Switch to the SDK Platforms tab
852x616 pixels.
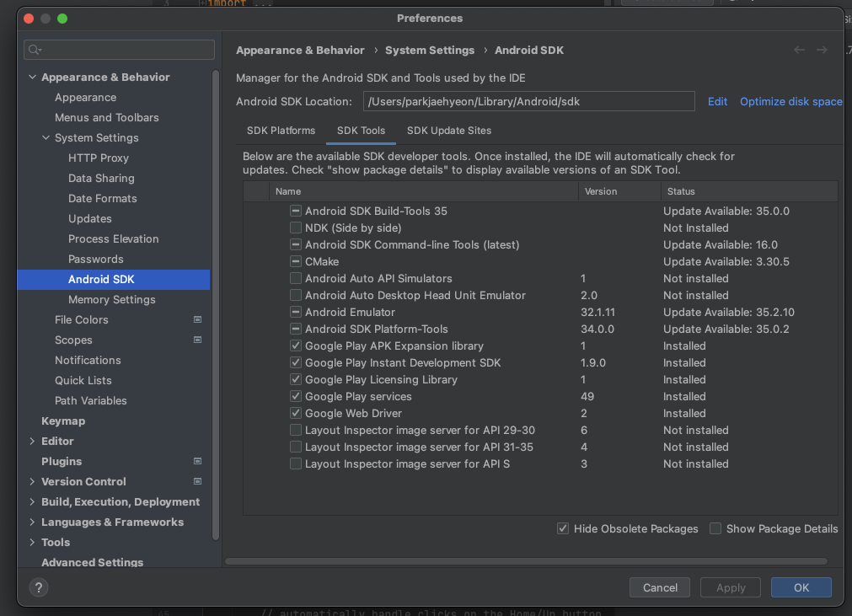[281, 131]
